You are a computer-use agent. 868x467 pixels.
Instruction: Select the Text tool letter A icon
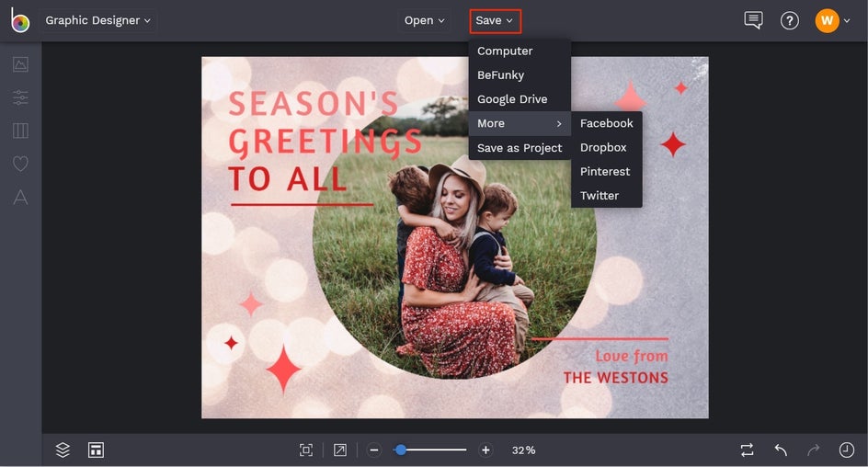(20, 197)
